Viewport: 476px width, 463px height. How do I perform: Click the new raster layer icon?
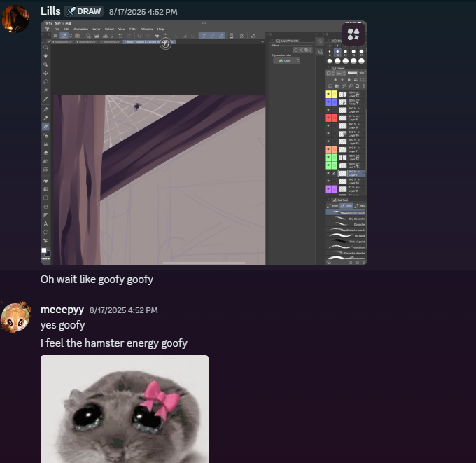point(330,86)
